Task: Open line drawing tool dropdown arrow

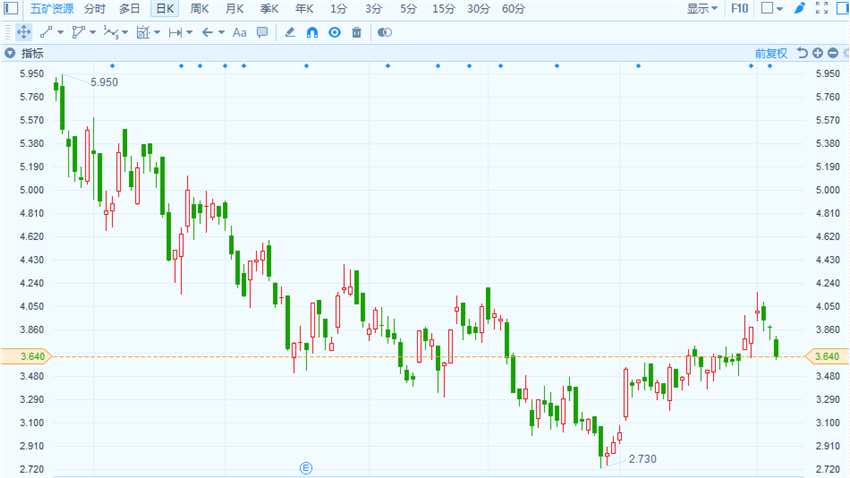Action: tap(60, 33)
